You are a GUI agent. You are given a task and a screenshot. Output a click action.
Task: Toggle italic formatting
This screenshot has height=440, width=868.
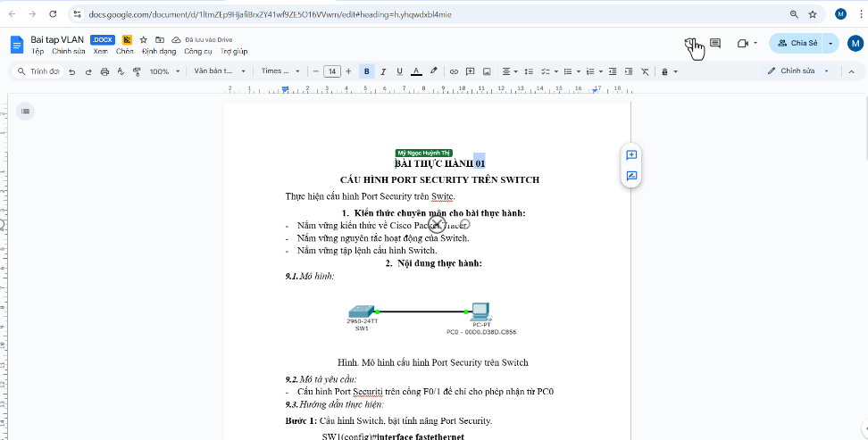[x=383, y=71]
